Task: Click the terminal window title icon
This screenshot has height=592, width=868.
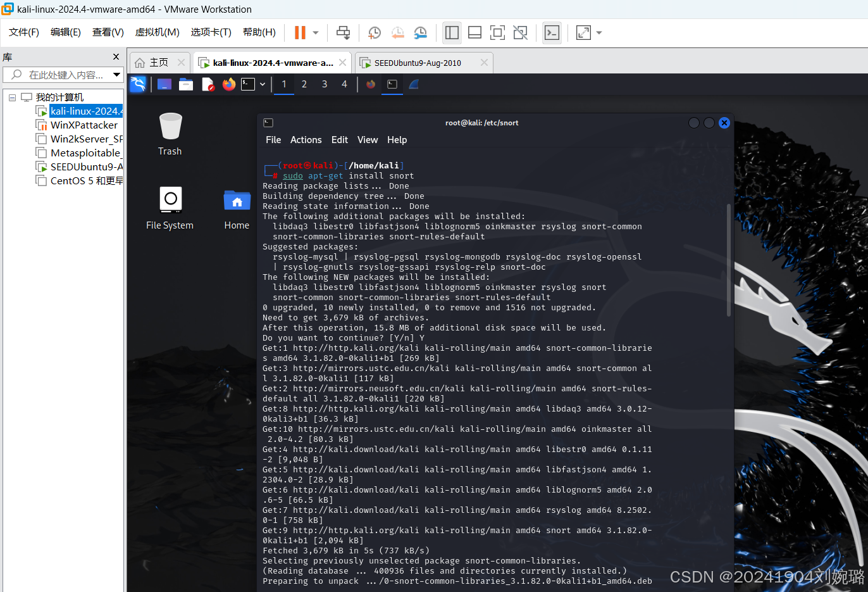Action: [268, 123]
